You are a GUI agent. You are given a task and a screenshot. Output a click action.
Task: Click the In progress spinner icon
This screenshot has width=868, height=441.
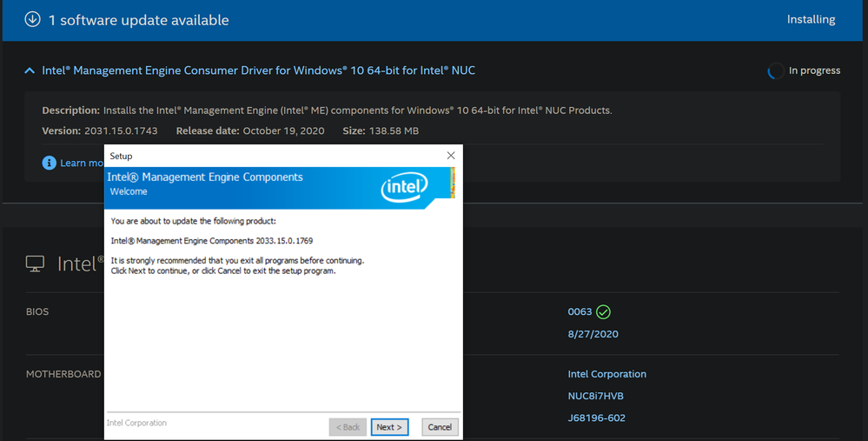coord(776,71)
